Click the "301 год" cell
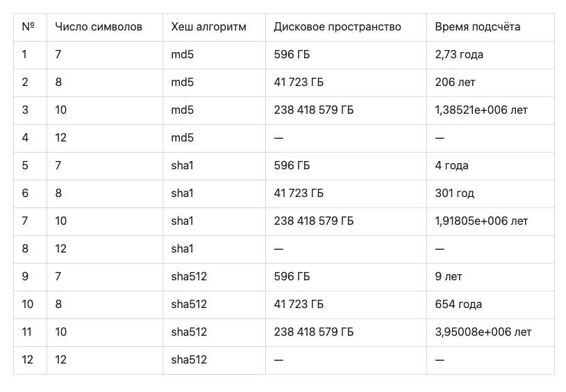Image resolution: width=566 pixels, height=392 pixels. coord(455,194)
